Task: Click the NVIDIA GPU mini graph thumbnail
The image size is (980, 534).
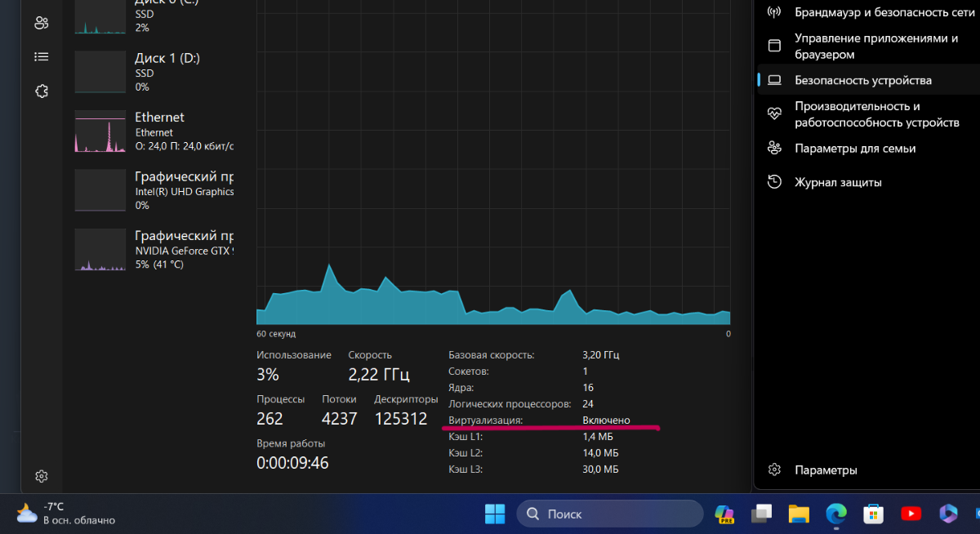Action: tap(100, 249)
